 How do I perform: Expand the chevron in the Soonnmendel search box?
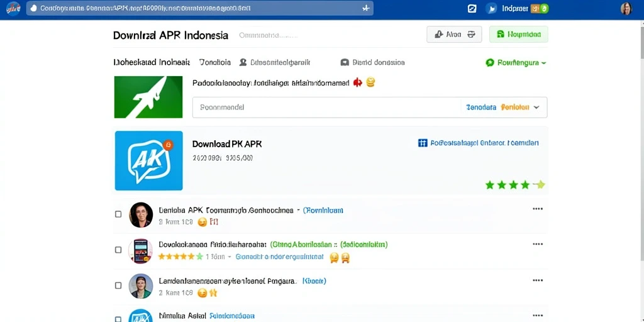[x=536, y=107]
